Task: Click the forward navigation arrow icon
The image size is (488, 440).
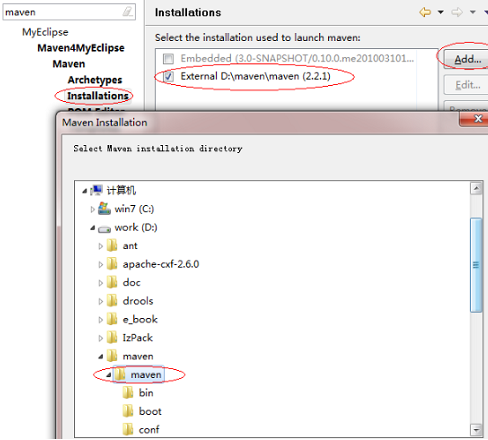Action: [457, 12]
